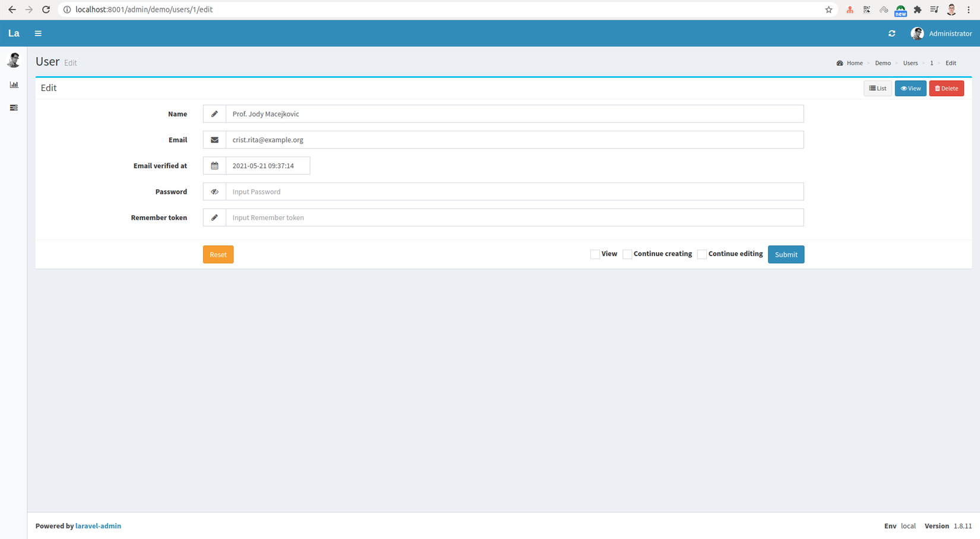
Task: Click the red extension icon in toolbar
Action: [850, 10]
